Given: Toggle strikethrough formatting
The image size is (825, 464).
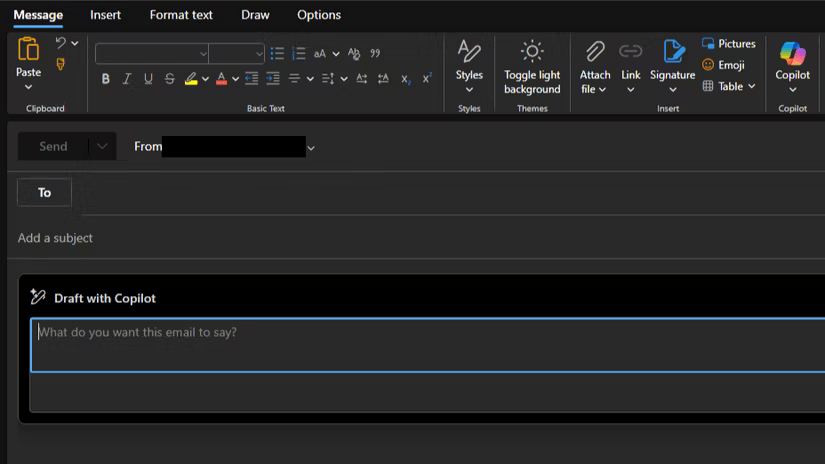Looking at the screenshot, I should click(x=169, y=79).
